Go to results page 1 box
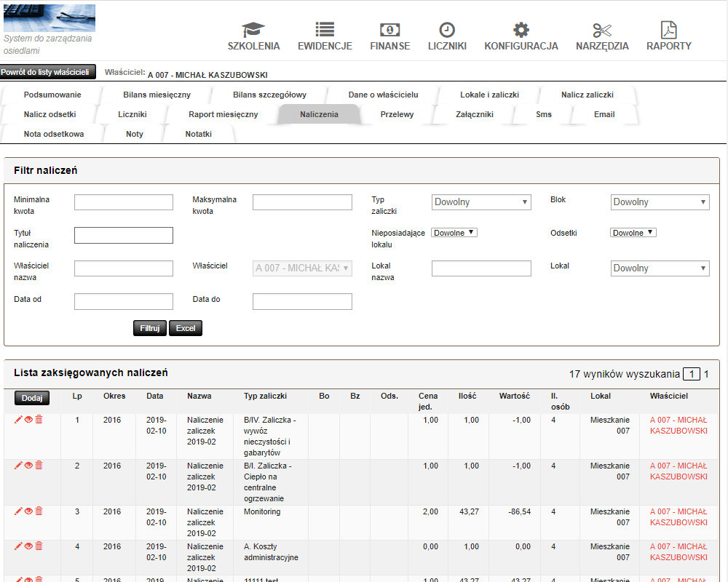This screenshot has height=582, width=728. (x=692, y=374)
